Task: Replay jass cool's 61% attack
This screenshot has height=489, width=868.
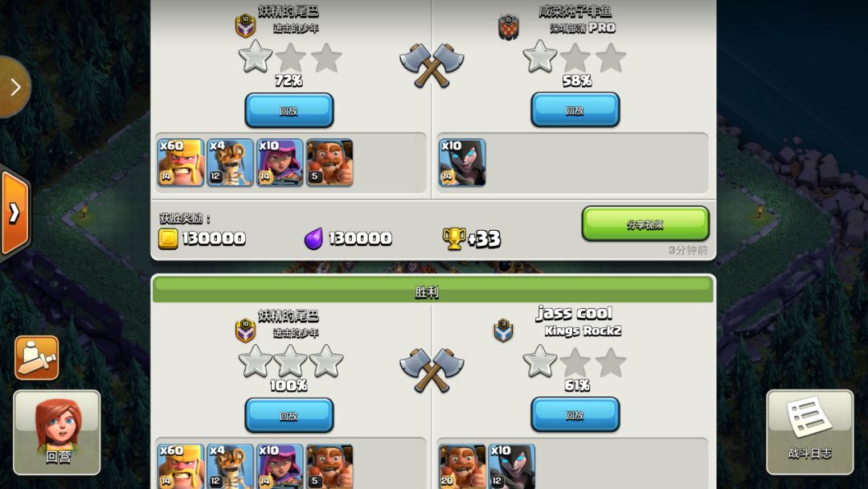Action: pyautogui.click(x=575, y=414)
